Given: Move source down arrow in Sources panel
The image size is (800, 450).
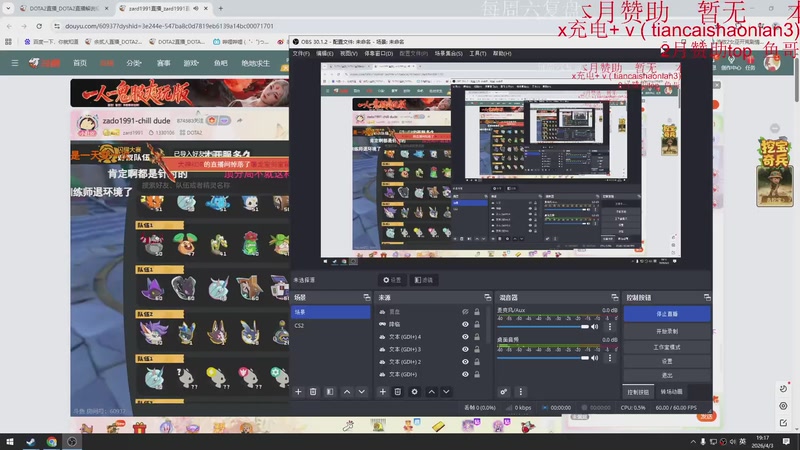Looking at the screenshot, I should [x=446, y=392].
